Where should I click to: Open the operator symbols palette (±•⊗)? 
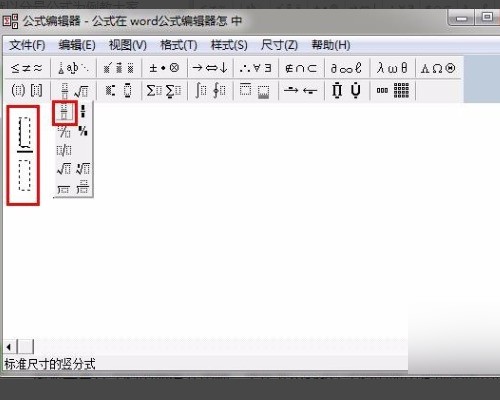point(164,68)
